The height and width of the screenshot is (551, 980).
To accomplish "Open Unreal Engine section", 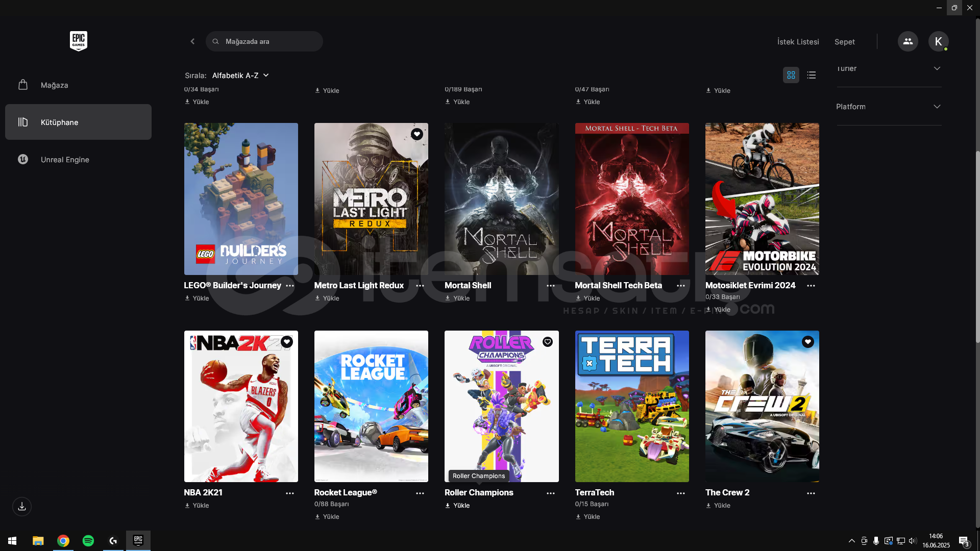I will tap(78, 160).
